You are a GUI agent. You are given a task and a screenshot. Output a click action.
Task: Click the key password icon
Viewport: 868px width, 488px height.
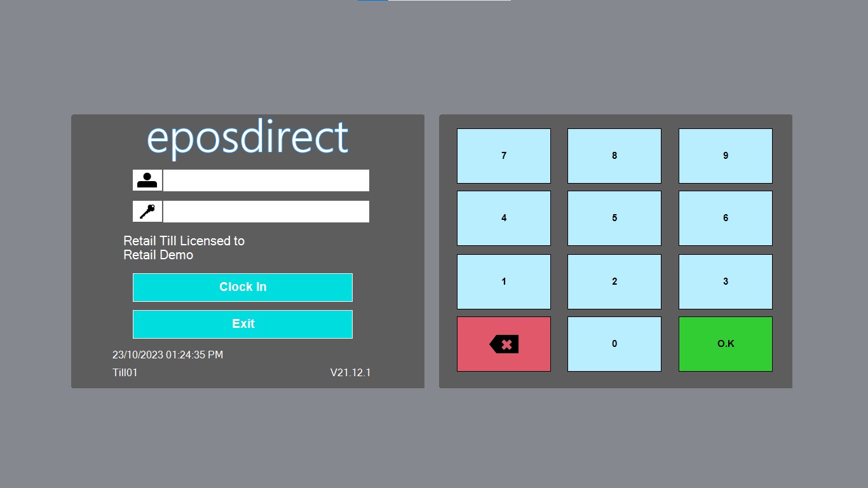pos(147,212)
